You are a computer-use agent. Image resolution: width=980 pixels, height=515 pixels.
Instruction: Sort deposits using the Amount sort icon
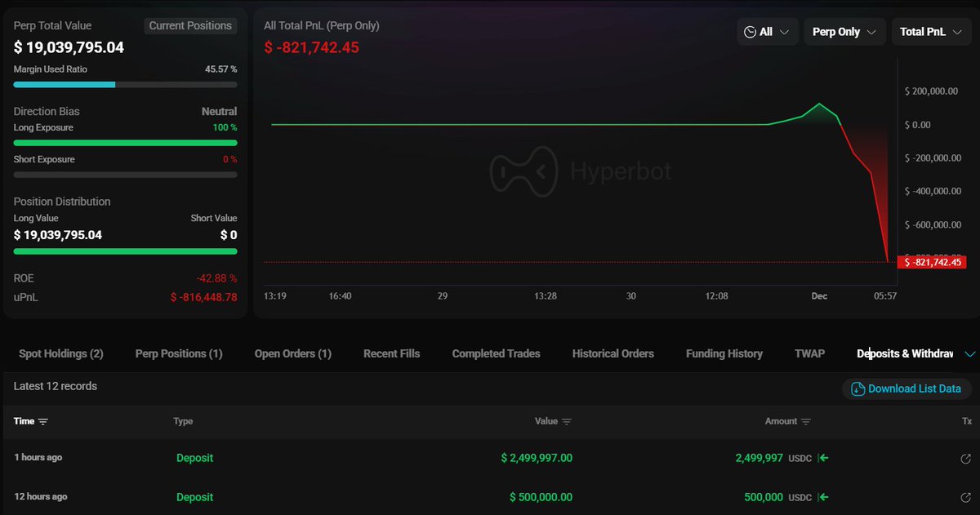pos(806,421)
